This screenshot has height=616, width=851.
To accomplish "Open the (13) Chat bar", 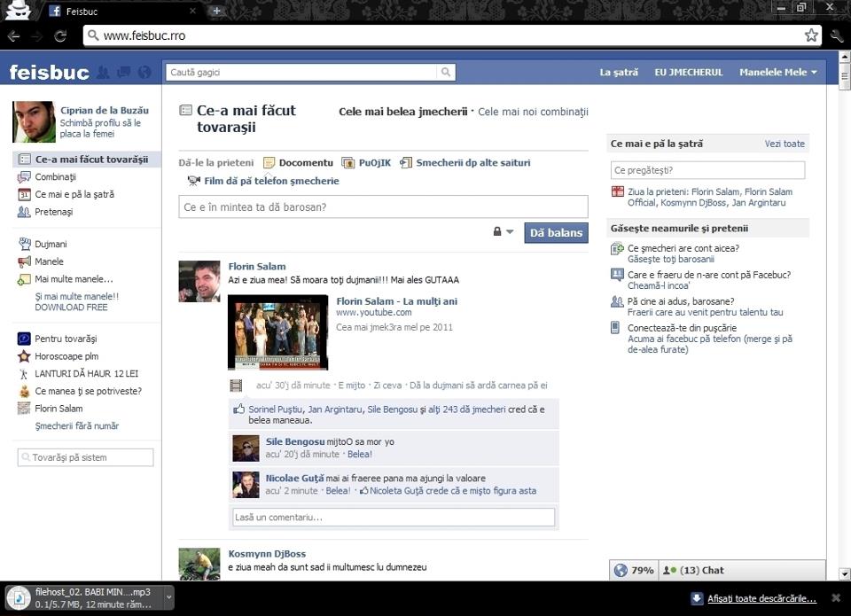I will (x=741, y=571).
